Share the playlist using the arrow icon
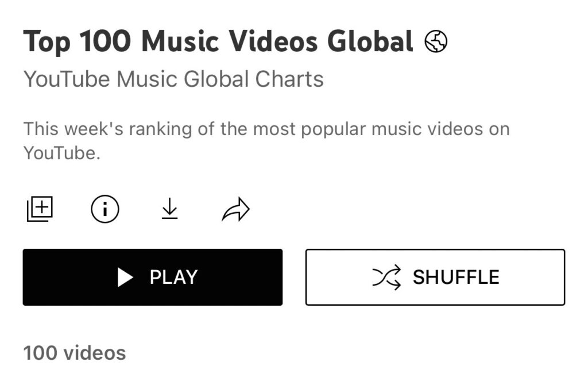The height and width of the screenshot is (373, 588). pos(236,209)
